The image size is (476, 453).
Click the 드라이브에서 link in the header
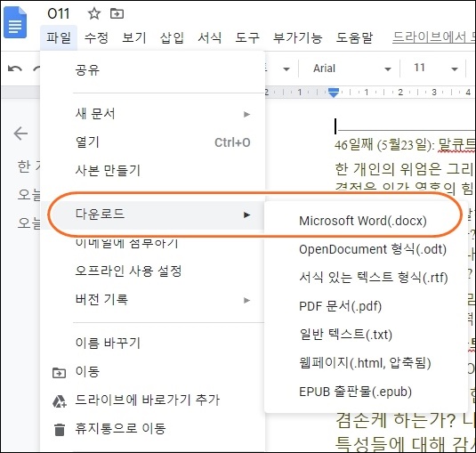433,37
